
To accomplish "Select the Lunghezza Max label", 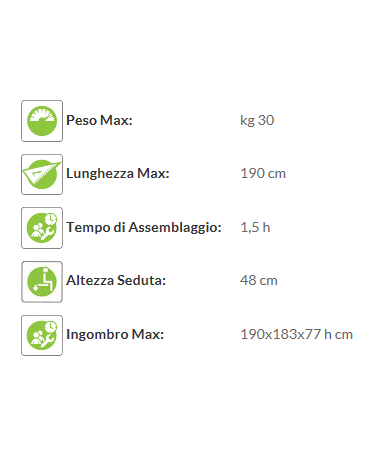I will [x=118, y=174].
